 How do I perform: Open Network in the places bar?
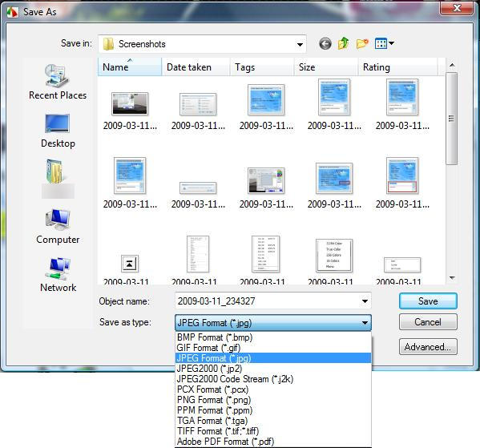tap(58, 275)
